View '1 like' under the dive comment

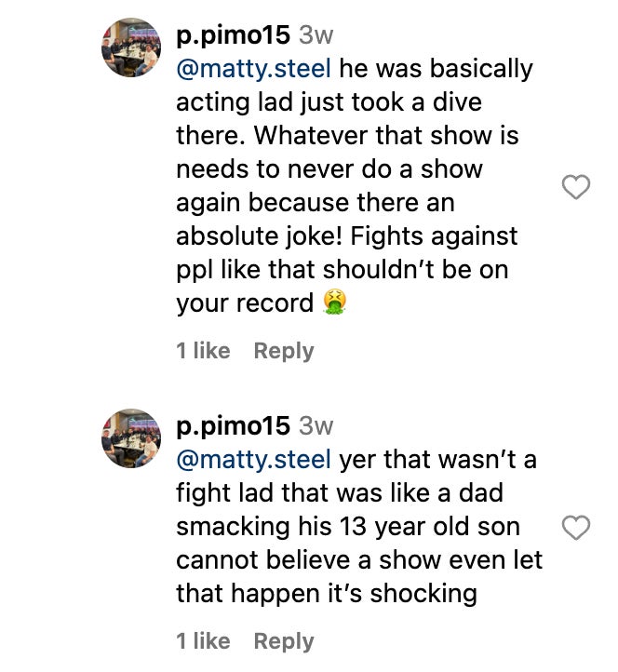[x=203, y=351]
